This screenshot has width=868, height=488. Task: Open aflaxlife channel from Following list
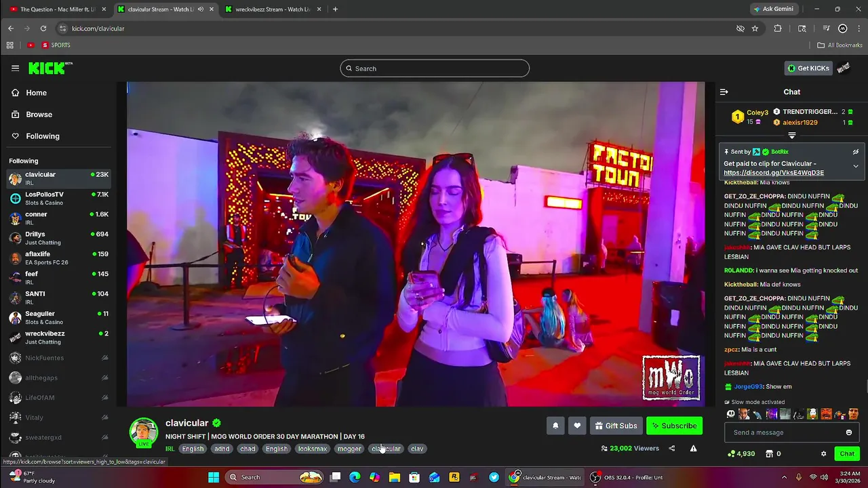[58, 258]
